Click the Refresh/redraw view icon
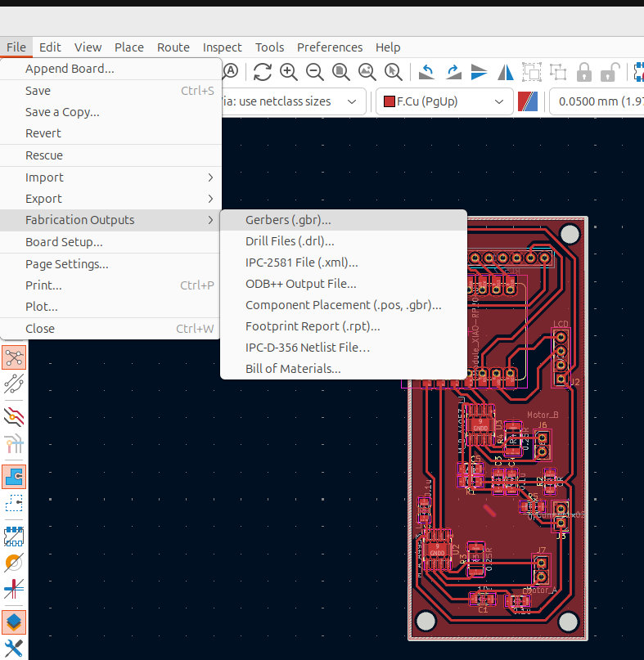644x660 pixels. [262, 72]
